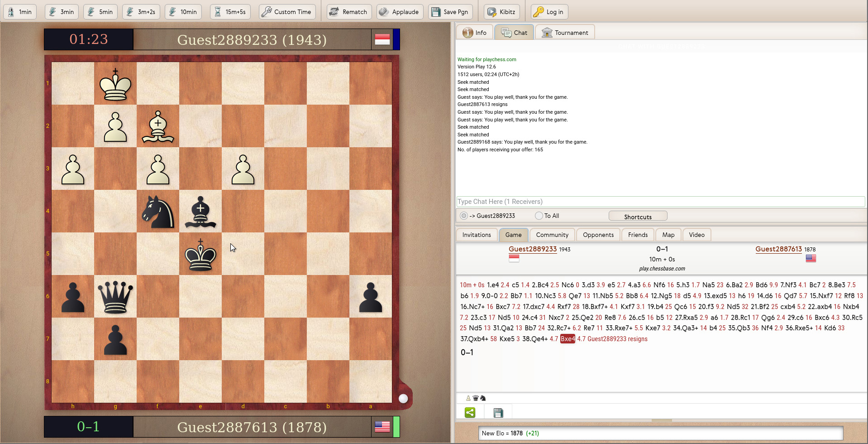Open Custom Time settings
This screenshot has height=444, width=868.
287,12
